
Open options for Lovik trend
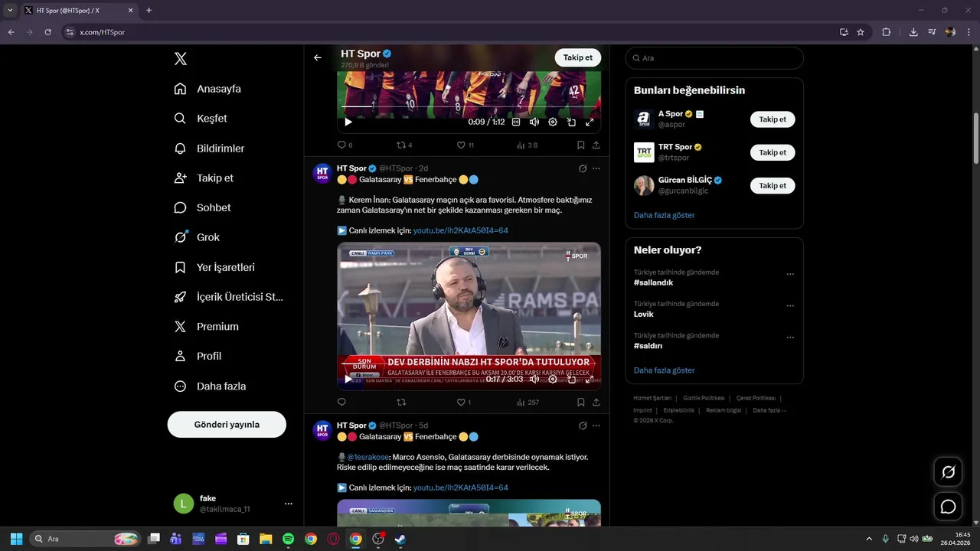click(x=790, y=305)
